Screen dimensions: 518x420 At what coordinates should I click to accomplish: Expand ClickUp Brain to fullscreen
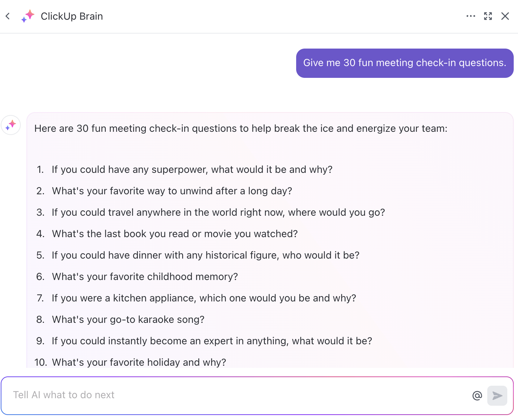click(488, 16)
